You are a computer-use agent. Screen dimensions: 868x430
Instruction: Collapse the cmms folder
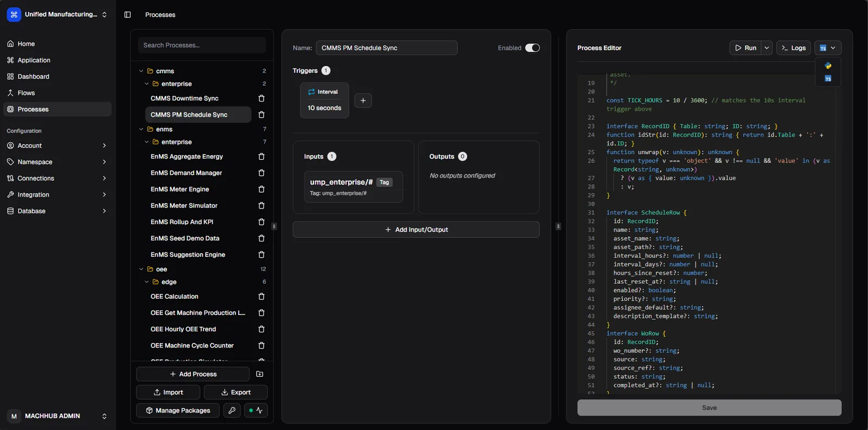(141, 71)
